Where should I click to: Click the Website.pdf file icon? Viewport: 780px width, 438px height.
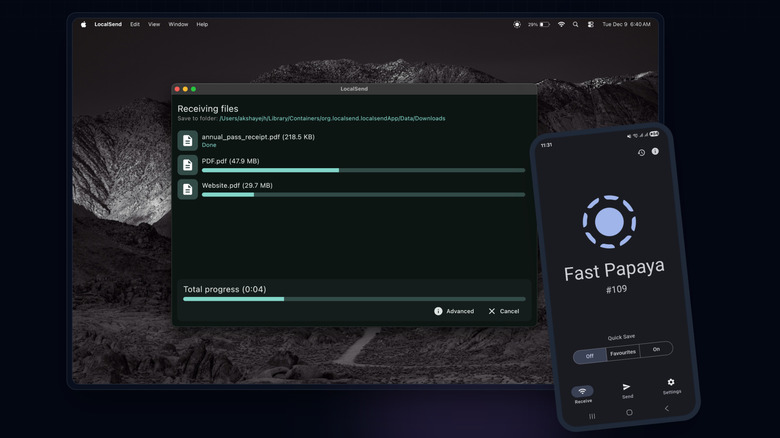(188, 189)
